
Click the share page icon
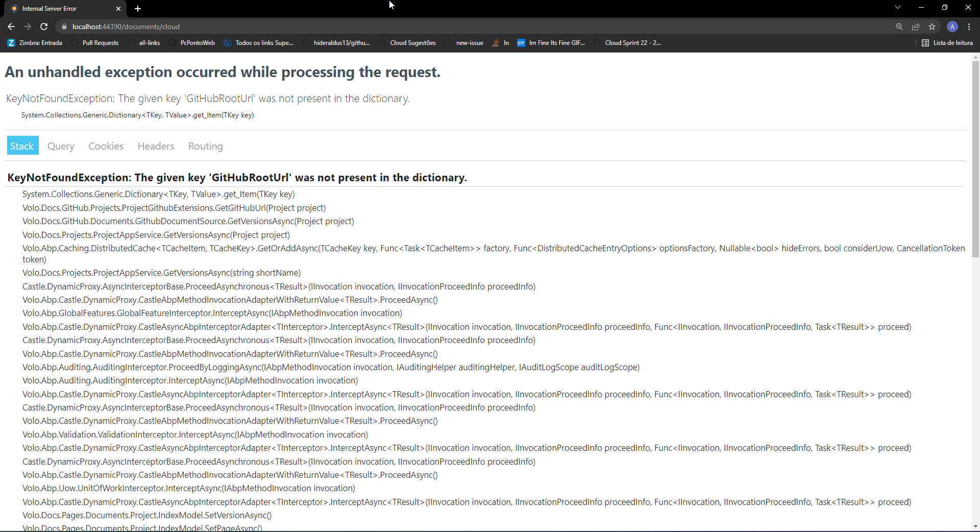[x=916, y=27]
